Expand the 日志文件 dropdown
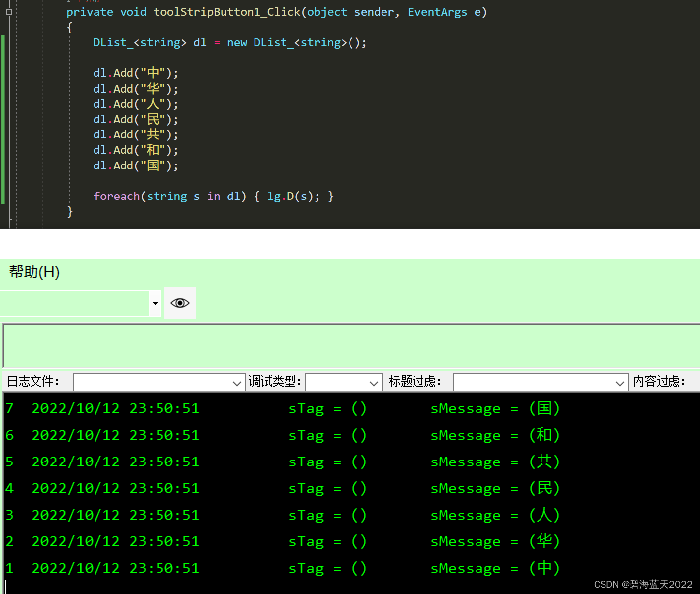 (237, 382)
